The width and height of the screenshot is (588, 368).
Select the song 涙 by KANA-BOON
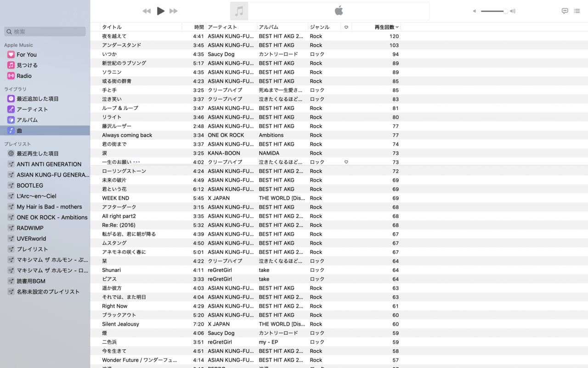[x=105, y=153]
